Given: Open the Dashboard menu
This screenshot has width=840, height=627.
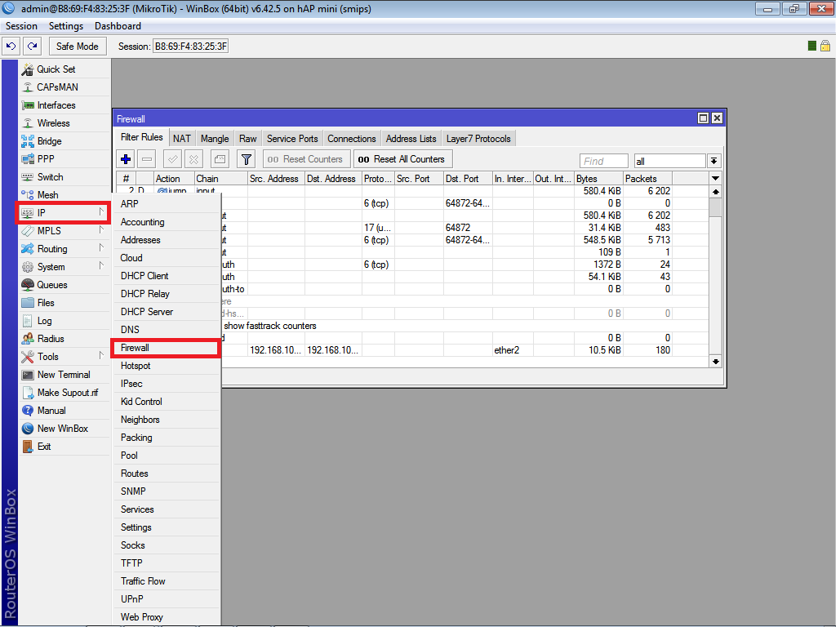Looking at the screenshot, I should (118, 26).
